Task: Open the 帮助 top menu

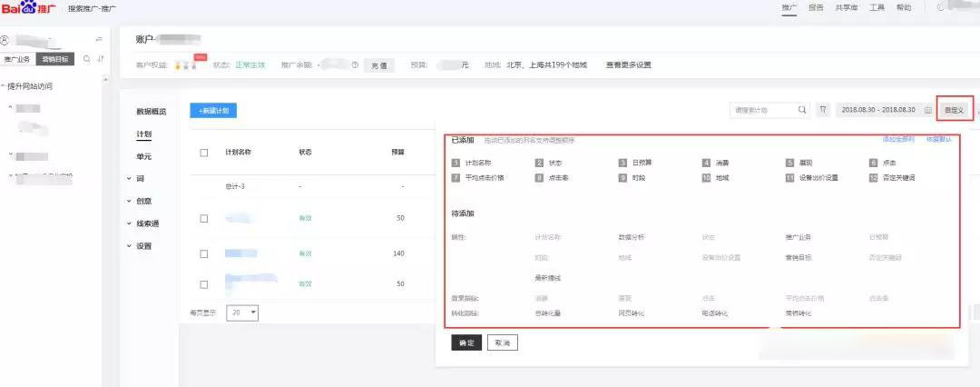Action: (904, 8)
